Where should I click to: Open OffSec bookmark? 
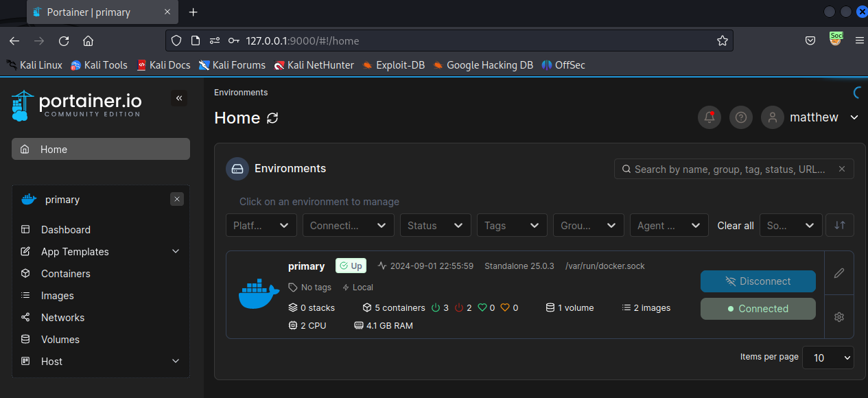coord(563,65)
